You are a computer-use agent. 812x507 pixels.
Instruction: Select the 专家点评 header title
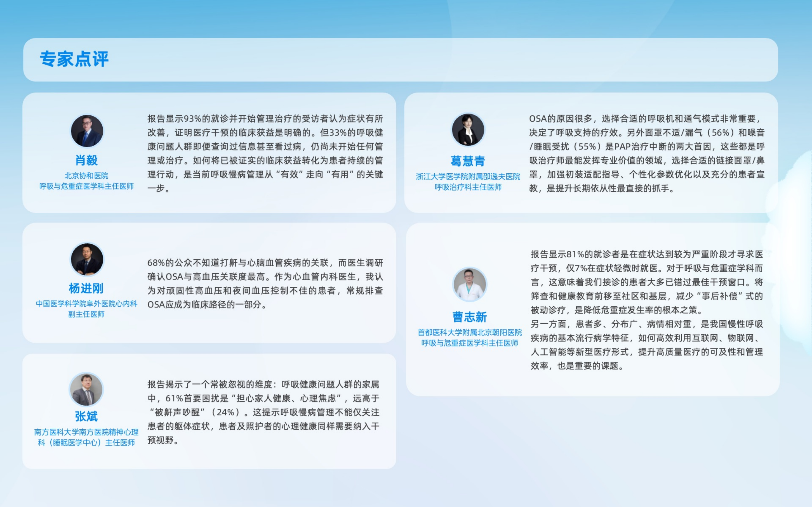[x=74, y=59]
